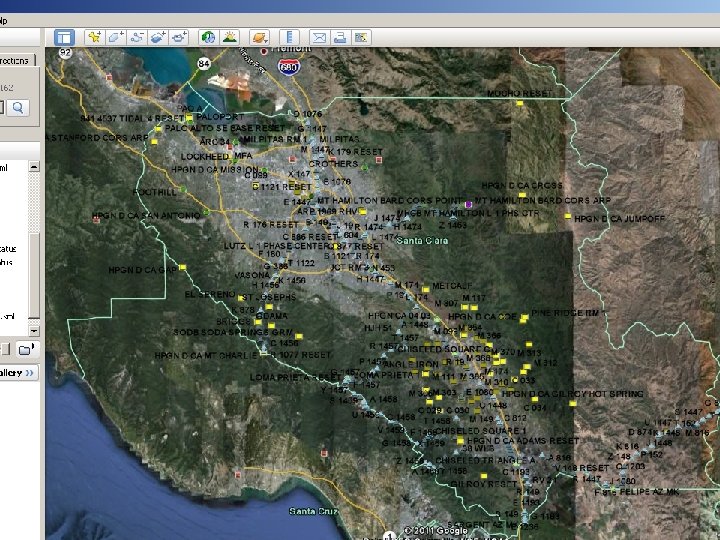Add a path using the toolbar
This screenshot has width=720, height=540.
tap(137, 38)
